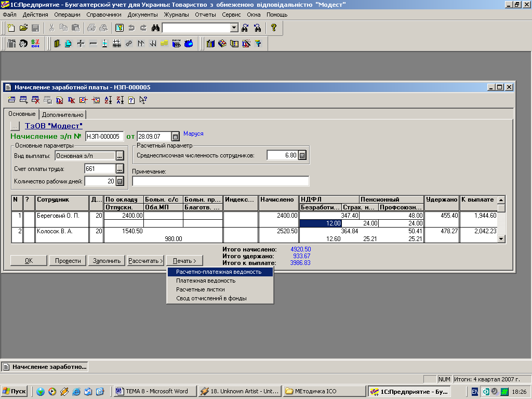Click the new row icon in document toolbar
The width and height of the screenshot is (532, 399).
tap(11, 100)
